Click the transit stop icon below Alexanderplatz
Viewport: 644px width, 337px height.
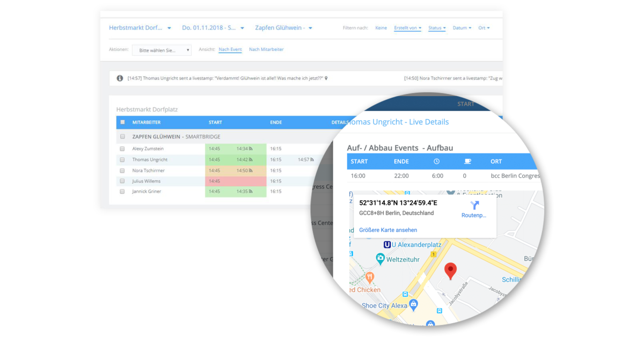(x=405, y=294)
